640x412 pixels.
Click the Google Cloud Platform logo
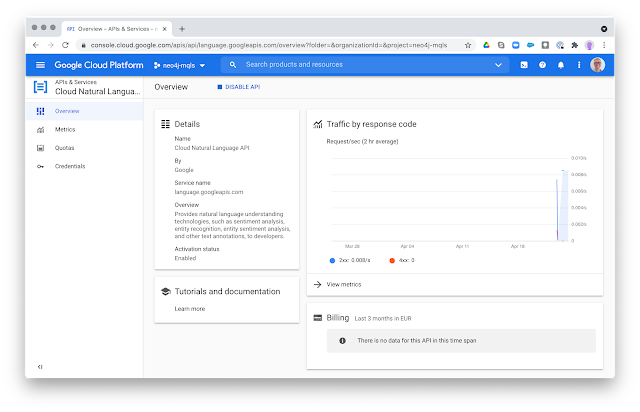(99, 65)
